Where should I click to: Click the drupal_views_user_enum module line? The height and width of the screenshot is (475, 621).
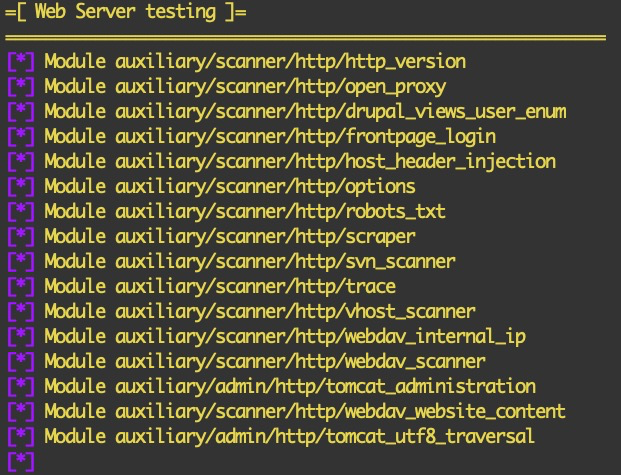(305, 112)
